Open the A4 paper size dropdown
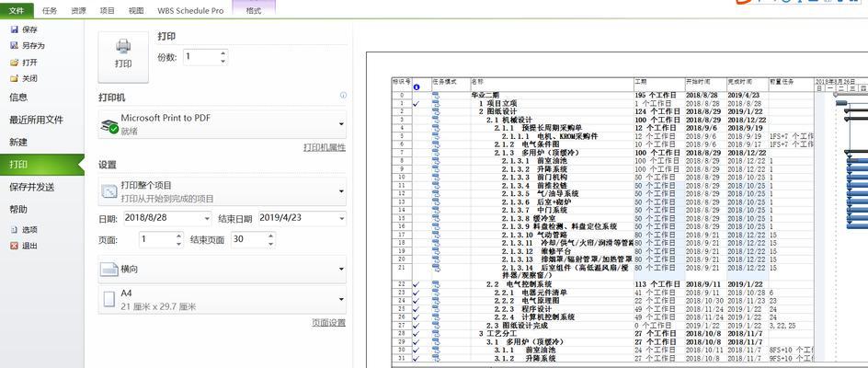This screenshot has height=368, width=868. click(223, 299)
